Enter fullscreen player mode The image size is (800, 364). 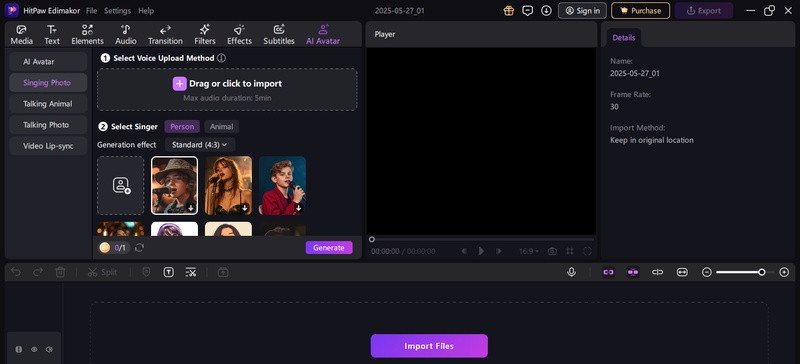pyautogui.click(x=587, y=251)
